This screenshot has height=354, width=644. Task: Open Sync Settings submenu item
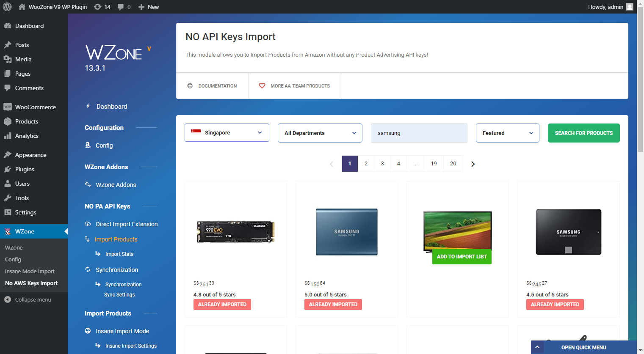pyautogui.click(x=119, y=295)
